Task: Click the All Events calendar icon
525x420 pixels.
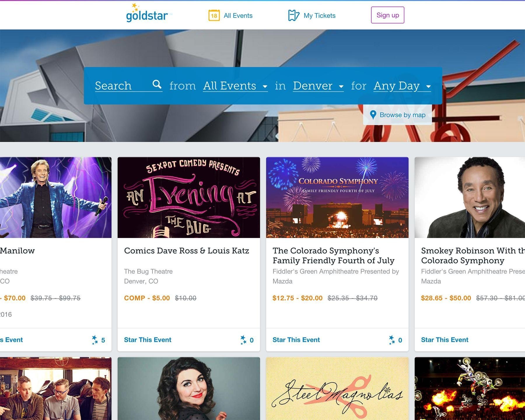Action: pos(214,15)
